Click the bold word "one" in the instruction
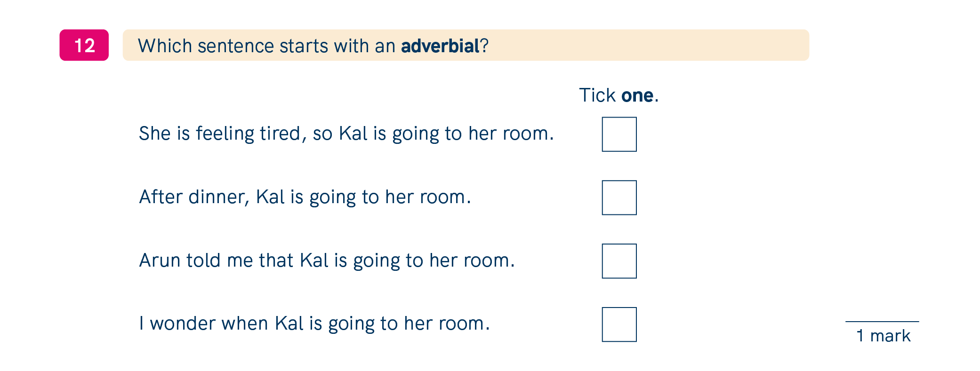 [x=637, y=95]
